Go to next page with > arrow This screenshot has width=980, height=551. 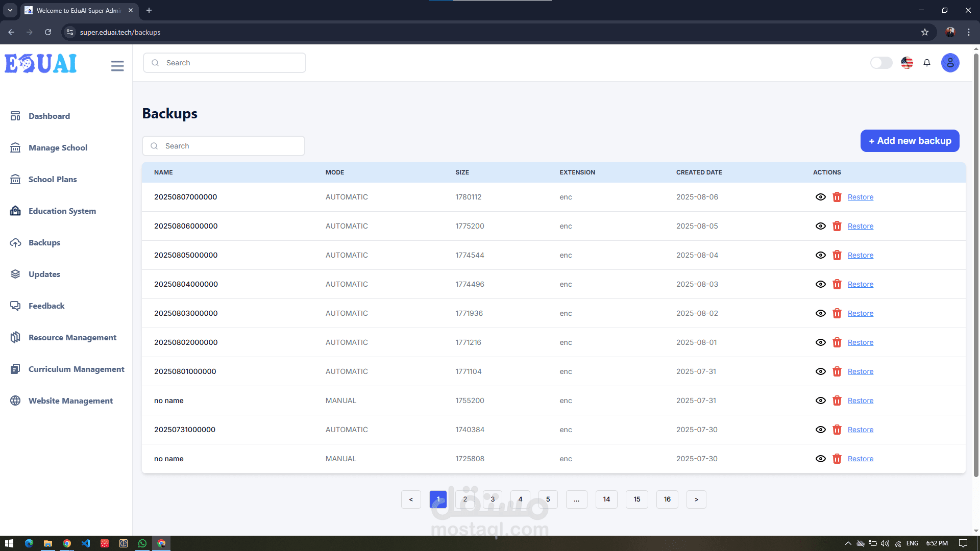(696, 499)
